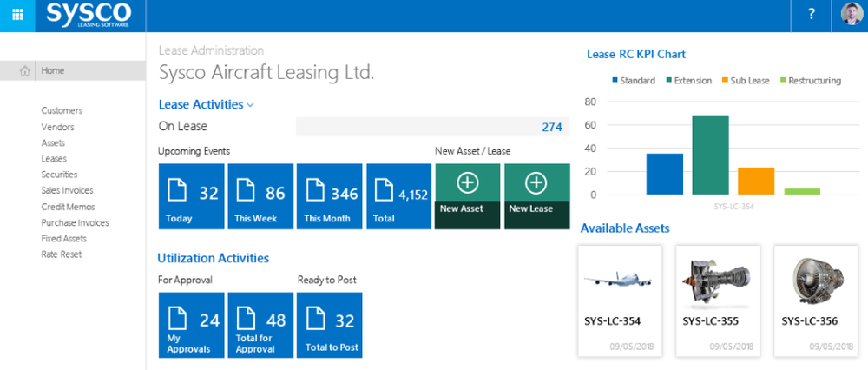Click the SYS-LC-355 asset card name

click(710, 321)
